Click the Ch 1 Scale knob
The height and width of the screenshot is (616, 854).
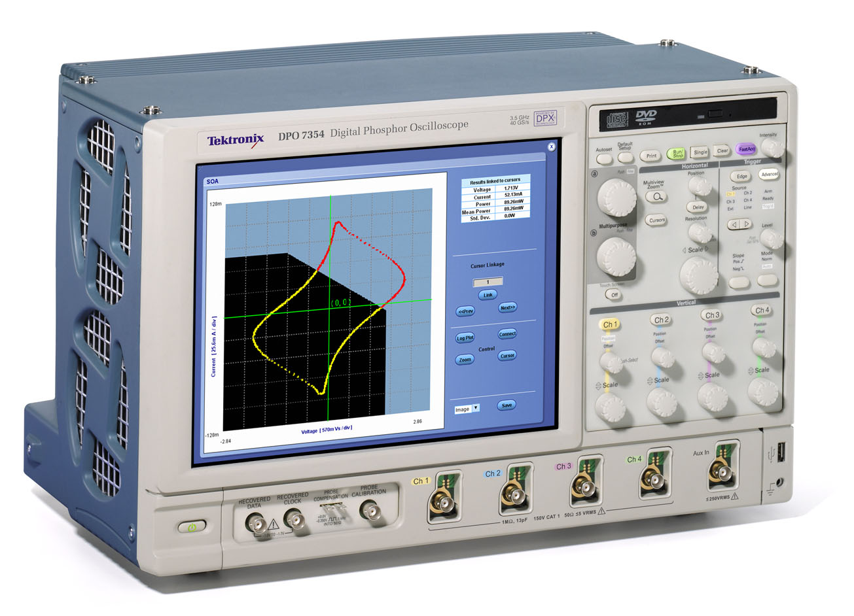coord(611,407)
